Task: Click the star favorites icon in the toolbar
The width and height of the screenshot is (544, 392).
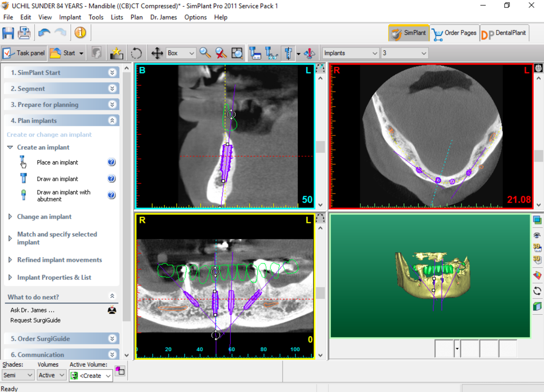Action: 116,53
